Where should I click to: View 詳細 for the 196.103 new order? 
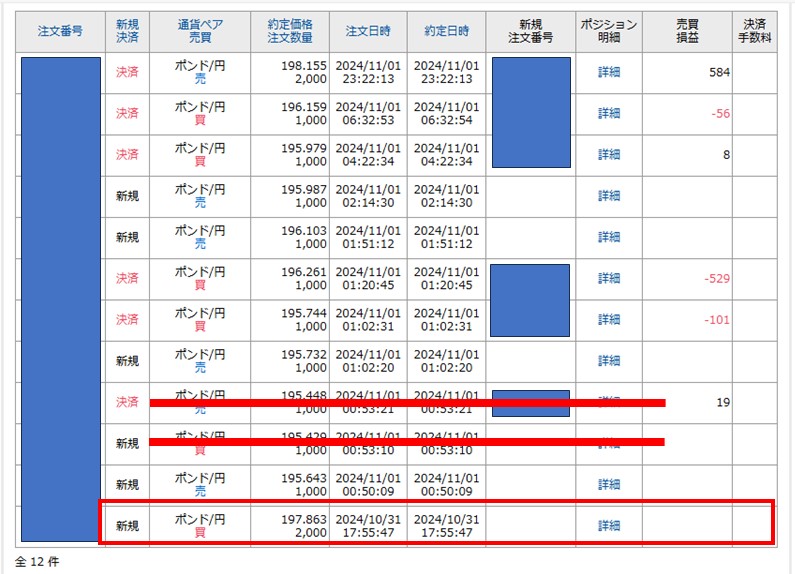pyautogui.click(x=609, y=237)
